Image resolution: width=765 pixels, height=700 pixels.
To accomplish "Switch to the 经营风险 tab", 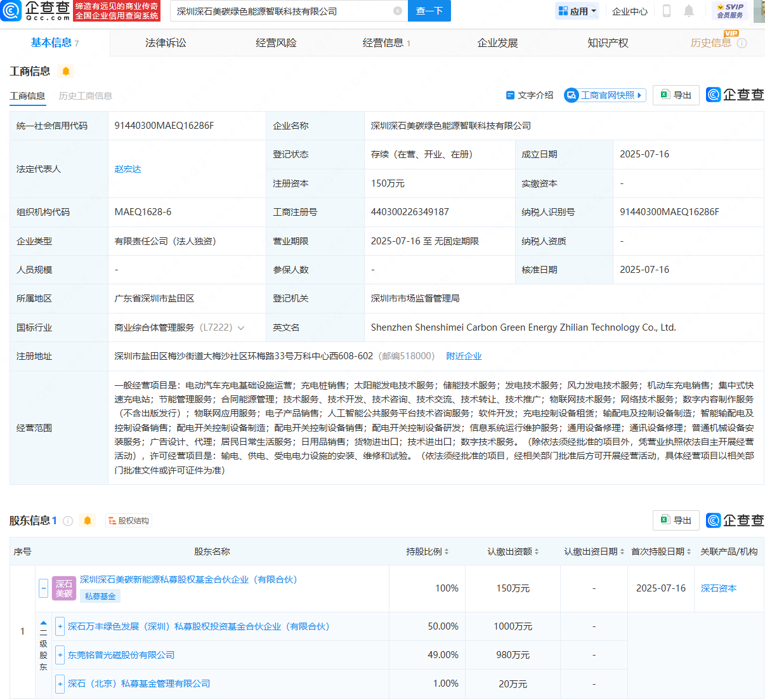I will click(x=276, y=43).
